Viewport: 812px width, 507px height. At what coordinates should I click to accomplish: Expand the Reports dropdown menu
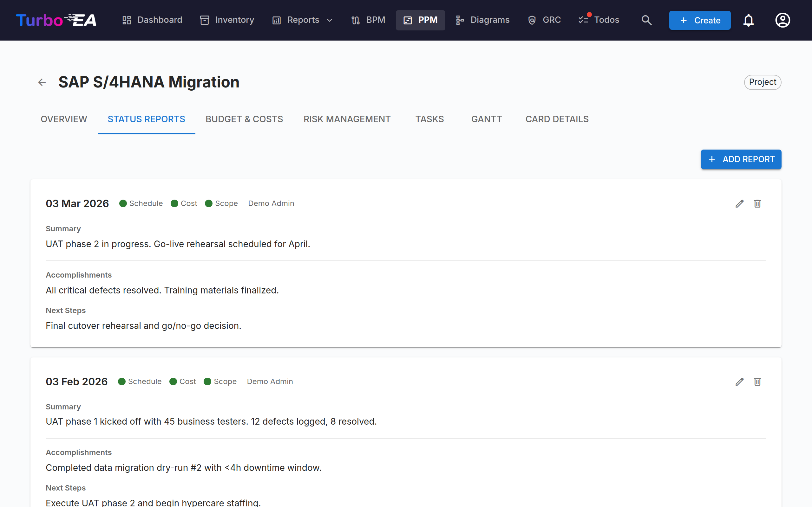(x=303, y=20)
